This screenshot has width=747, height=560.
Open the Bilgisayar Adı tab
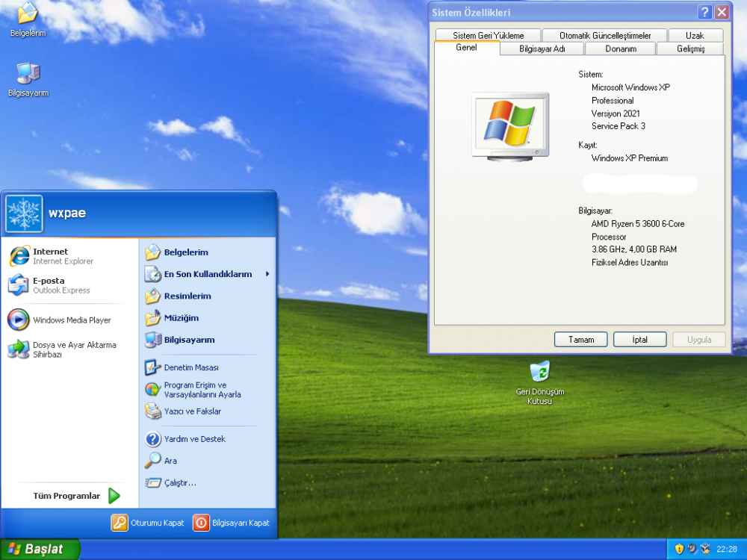click(x=542, y=49)
